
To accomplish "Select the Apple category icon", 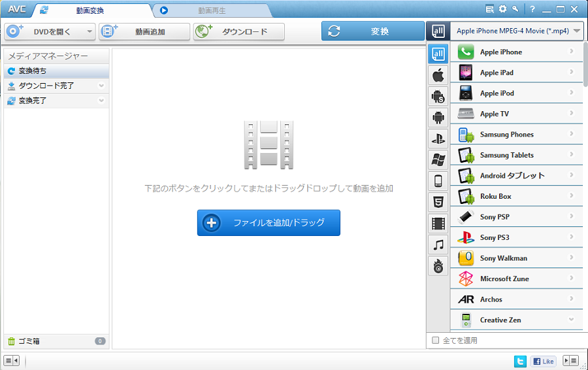I will pos(438,75).
